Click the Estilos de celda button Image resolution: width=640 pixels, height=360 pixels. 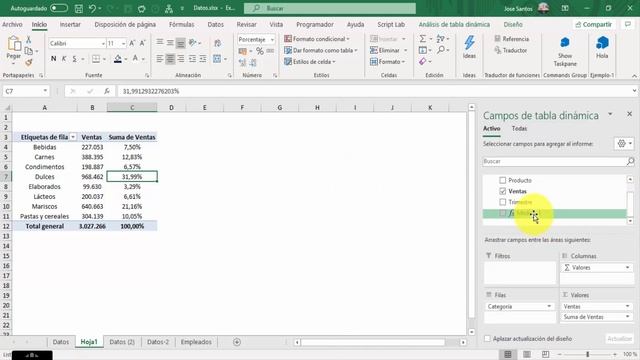pos(310,62)
